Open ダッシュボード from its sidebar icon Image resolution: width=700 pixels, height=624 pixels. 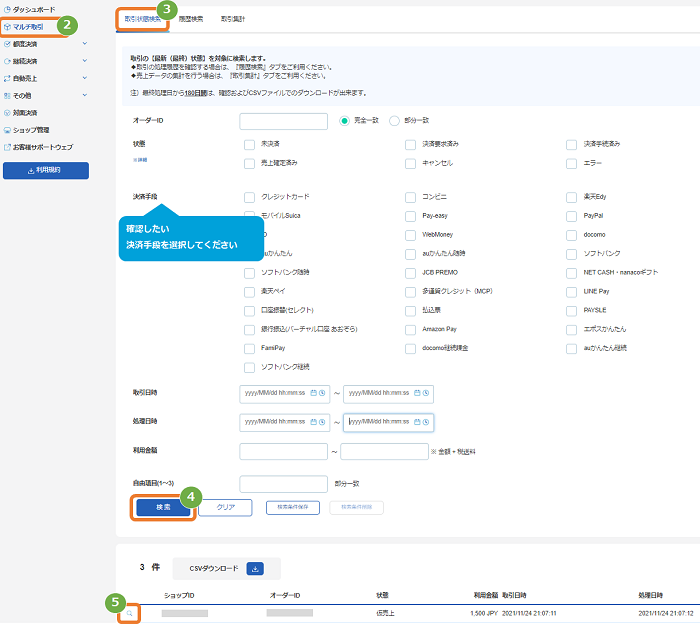pos(7,9)
